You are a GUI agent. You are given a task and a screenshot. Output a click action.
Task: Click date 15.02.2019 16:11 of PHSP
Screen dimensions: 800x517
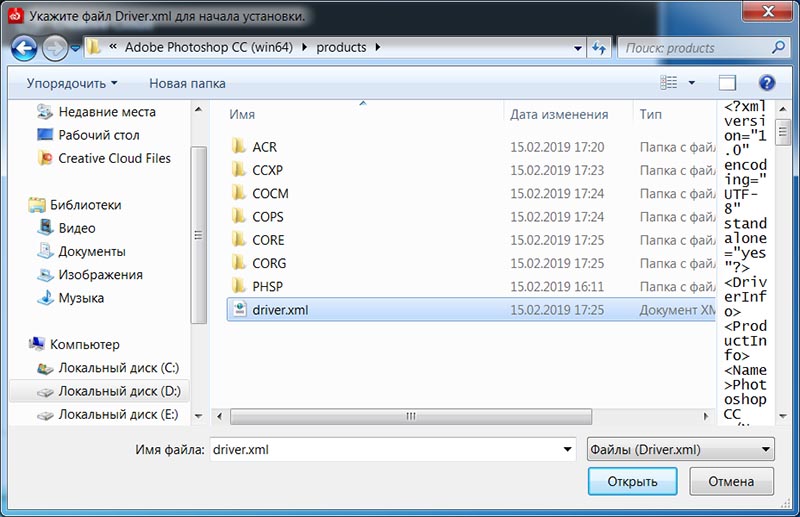tap(557, 286)
